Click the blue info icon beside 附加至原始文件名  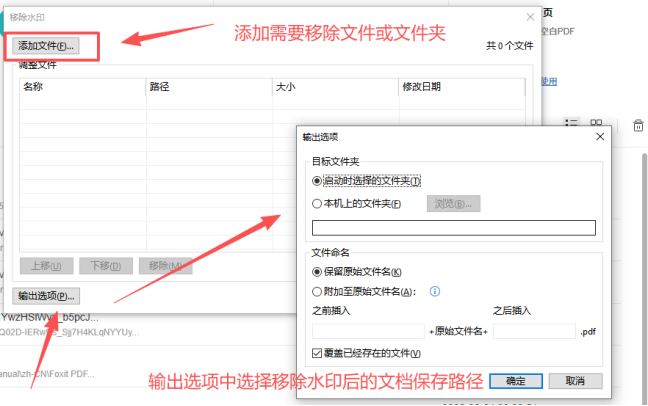pos(435,291)
